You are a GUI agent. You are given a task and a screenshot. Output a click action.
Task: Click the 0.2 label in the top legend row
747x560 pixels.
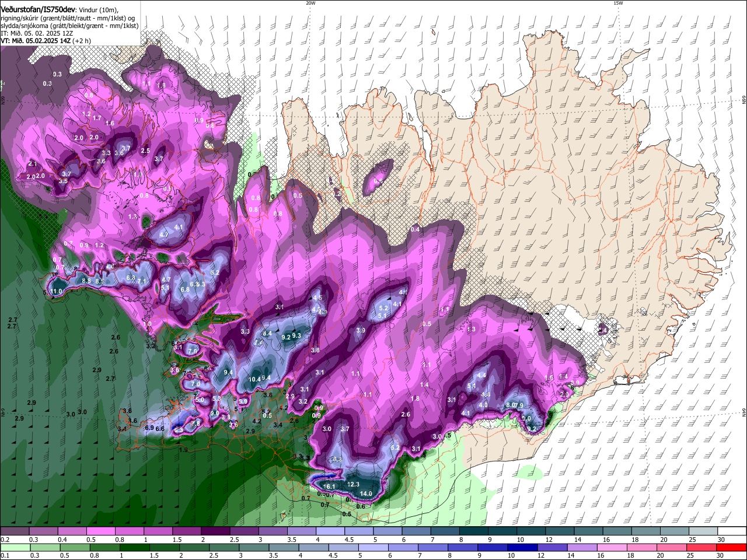(5, 540)
